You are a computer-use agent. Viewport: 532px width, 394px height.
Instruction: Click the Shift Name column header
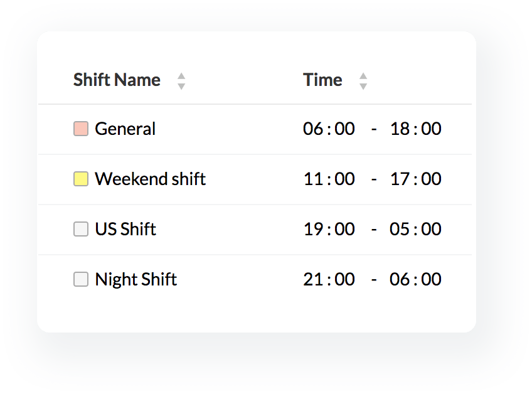pyautogui.click(x=117, y=80)
